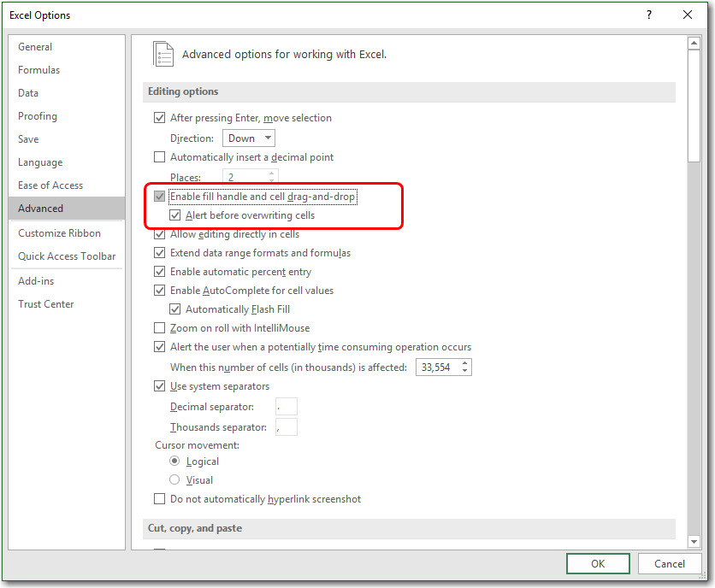Image resolution: width=715 pixels, height=588 pixels.
Task: Click the Thousands separator field
Action: tap(287, 427)
